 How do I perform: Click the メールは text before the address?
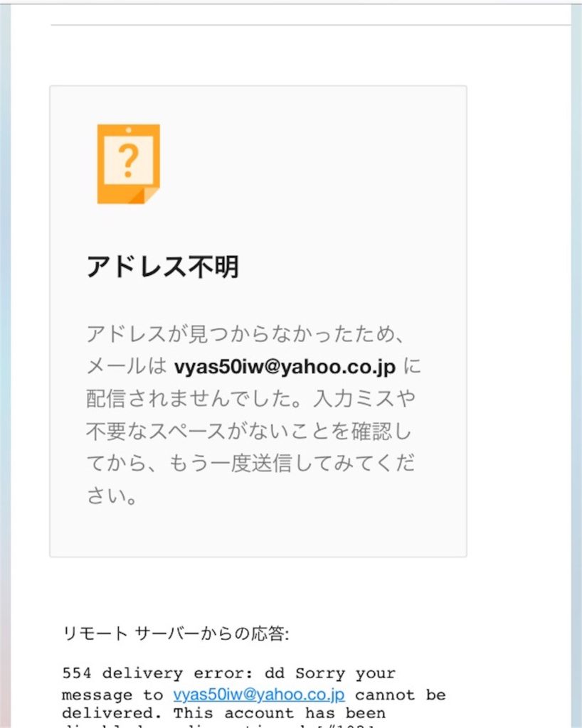click(x=127, y=367)
